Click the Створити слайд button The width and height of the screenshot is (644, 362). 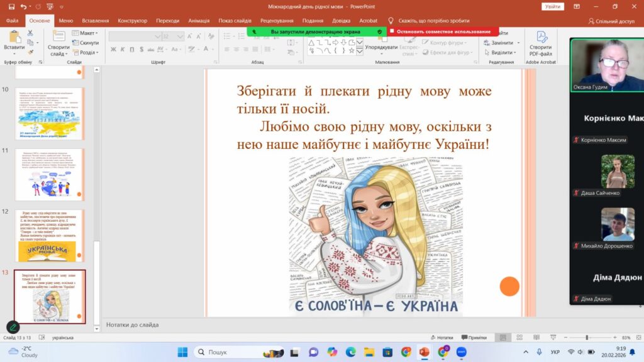click(x=58, y=43)
